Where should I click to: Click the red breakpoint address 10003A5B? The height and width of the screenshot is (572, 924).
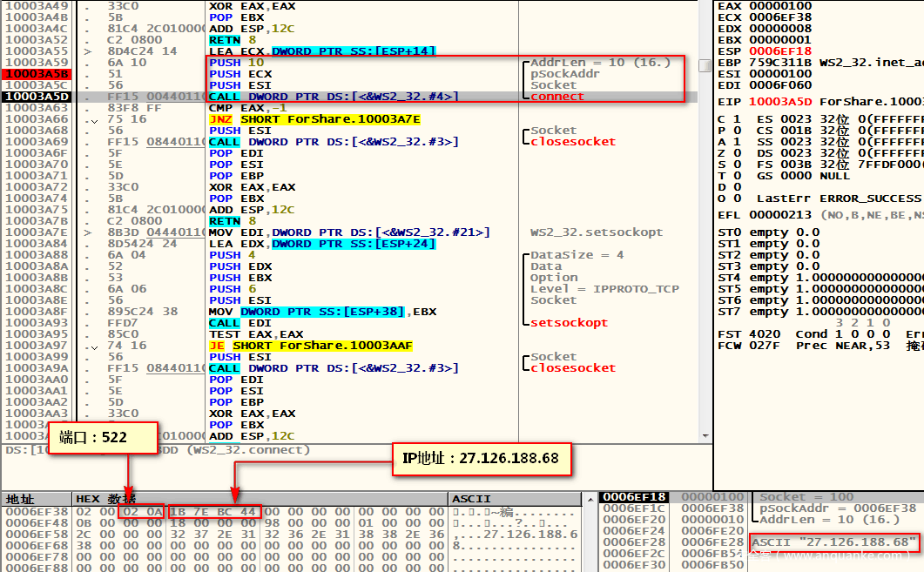[36, 74]
